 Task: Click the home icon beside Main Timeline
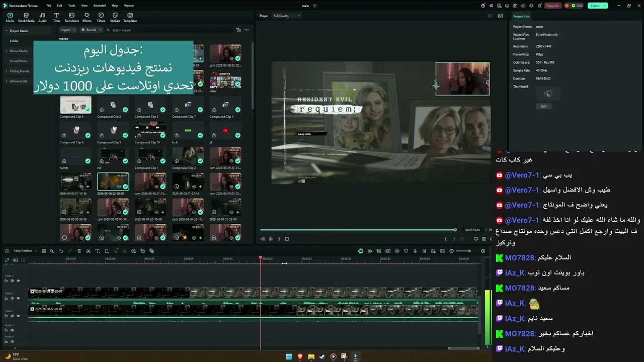8,251
